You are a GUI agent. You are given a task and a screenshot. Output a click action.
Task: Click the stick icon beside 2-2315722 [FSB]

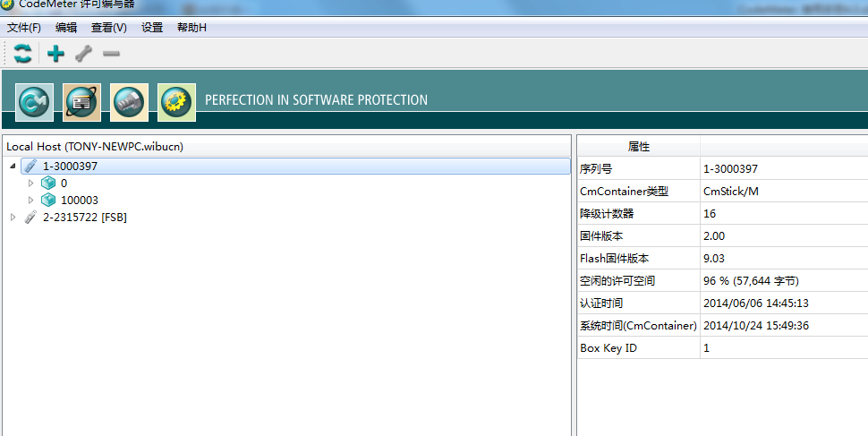click(31, 218)
